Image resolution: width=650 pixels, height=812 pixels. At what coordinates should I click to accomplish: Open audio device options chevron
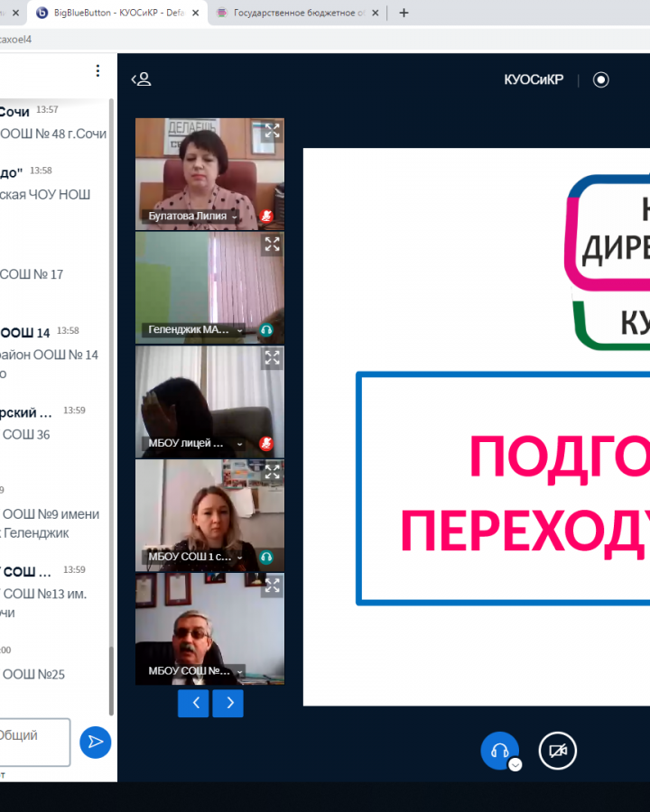tap(515, 764)
